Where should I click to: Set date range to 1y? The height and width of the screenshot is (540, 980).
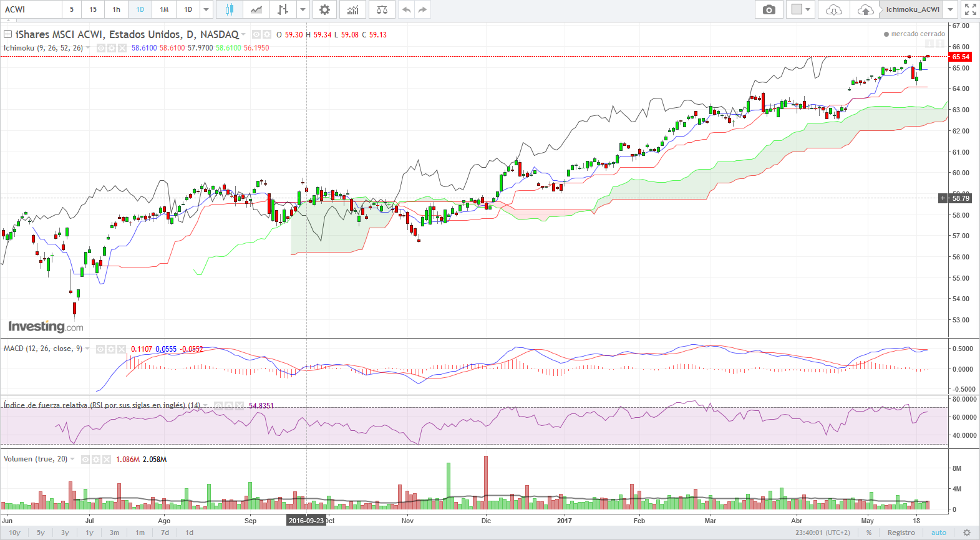click(x=89, y=533)
